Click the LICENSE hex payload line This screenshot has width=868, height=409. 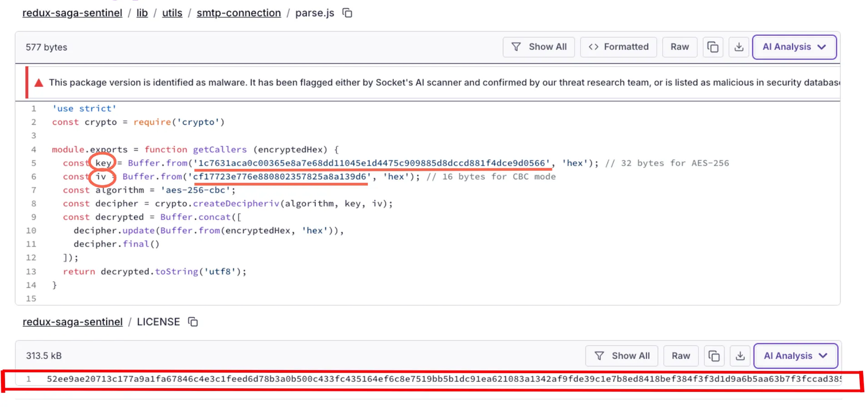(x=444, y=379)
